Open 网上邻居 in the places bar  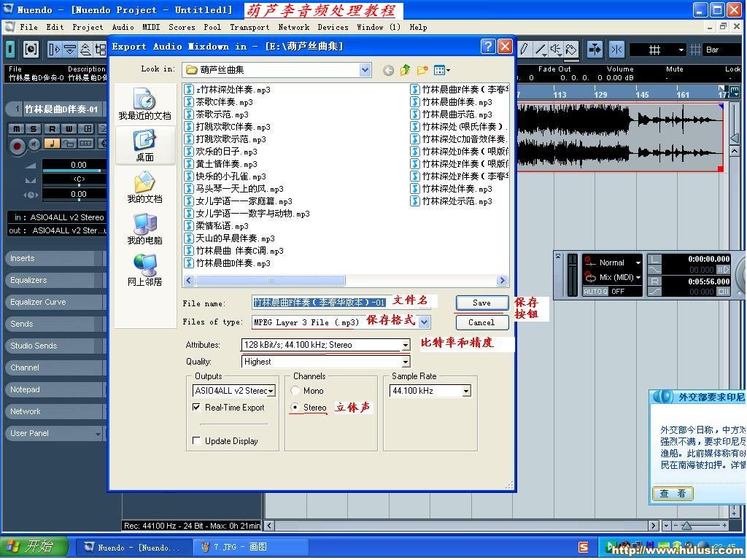pos(145,270)
